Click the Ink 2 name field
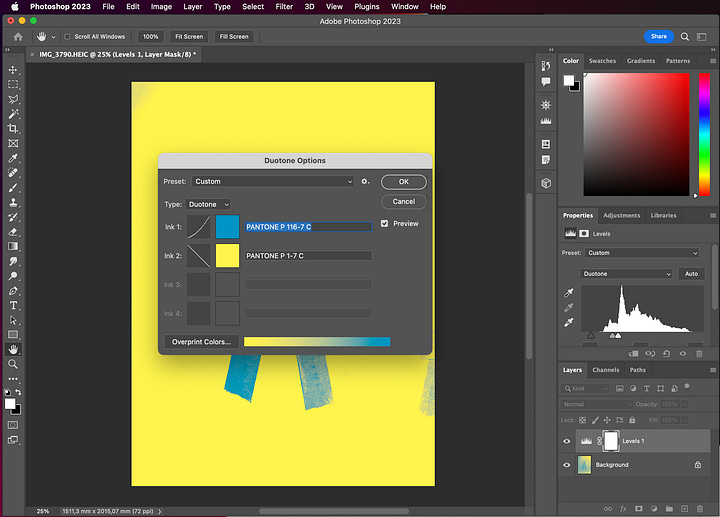 tap(308, 256)
